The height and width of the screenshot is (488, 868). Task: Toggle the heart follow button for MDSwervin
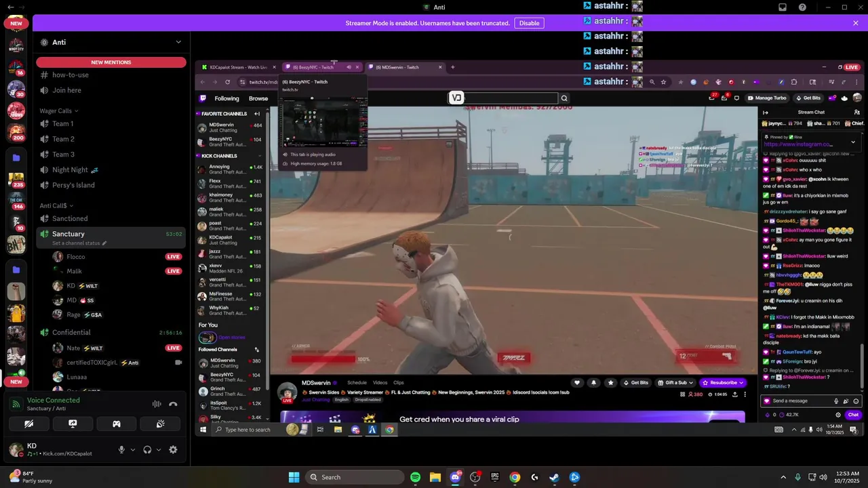(577, 382)
